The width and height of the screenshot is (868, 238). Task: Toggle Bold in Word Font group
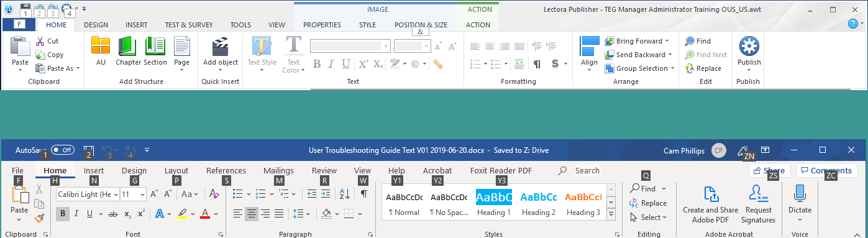point(63,214)
